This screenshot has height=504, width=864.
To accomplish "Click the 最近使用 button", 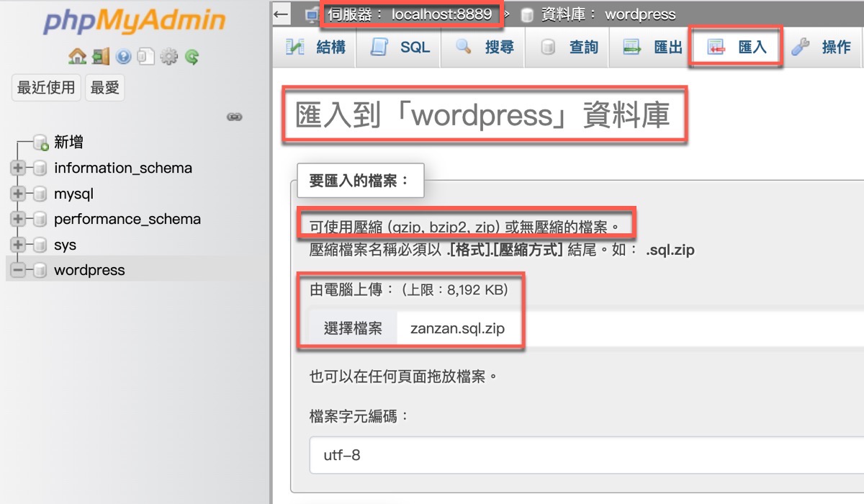I will click(x=46, y=88).
